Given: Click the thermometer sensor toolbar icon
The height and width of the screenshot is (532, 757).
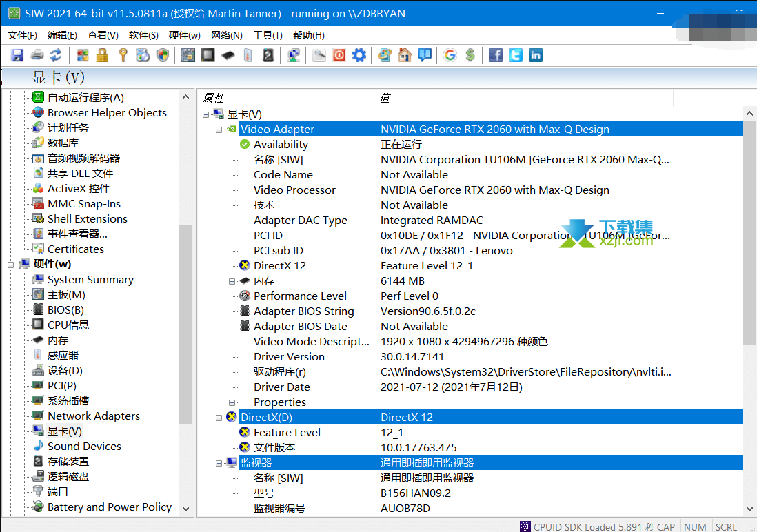Looking at the screenshot, I should 248,55.
